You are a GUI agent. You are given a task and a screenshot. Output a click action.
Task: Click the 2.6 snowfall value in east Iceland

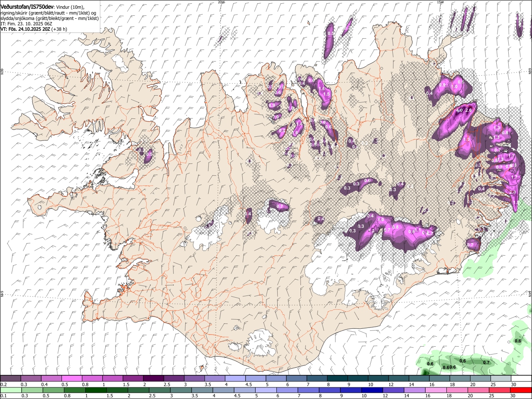(x=468, y=110)
